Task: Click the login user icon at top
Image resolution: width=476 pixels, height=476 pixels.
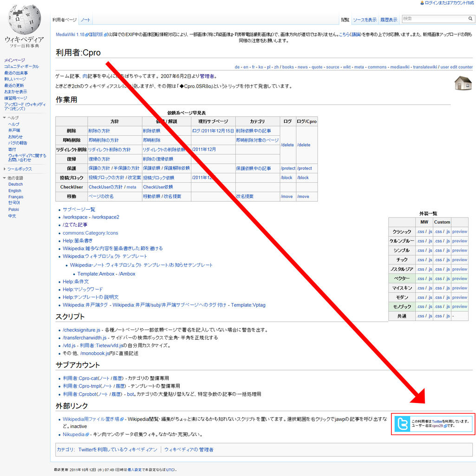Action: pyautogui.click(x=422, y=3)
